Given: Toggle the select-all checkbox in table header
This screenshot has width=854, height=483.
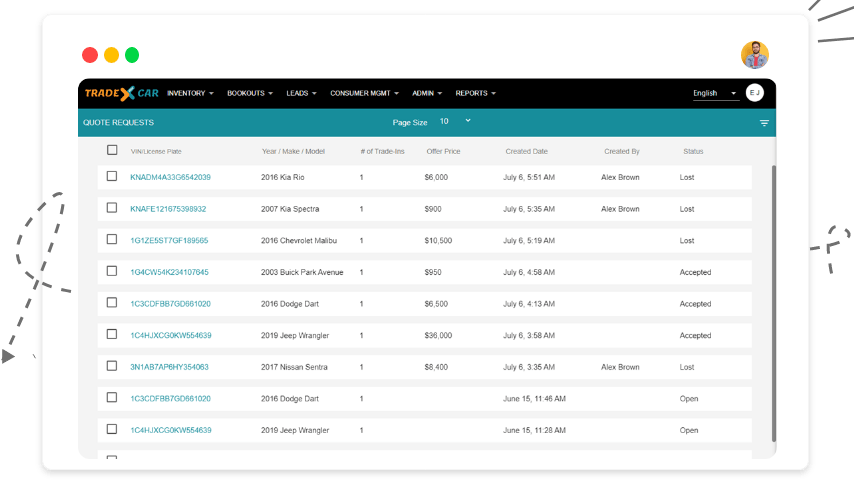Looking at the screenshot, I should 112,151.
